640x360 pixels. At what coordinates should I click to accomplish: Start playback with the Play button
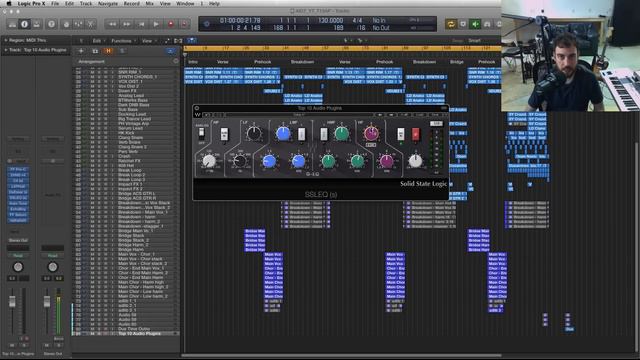(156, 24)
